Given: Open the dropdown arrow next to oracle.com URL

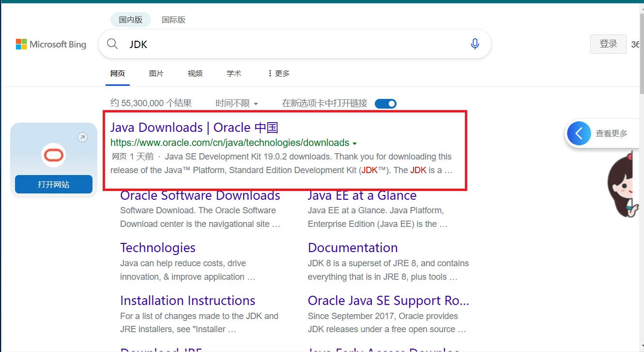Looking at the screenshot, I should 355,144.
